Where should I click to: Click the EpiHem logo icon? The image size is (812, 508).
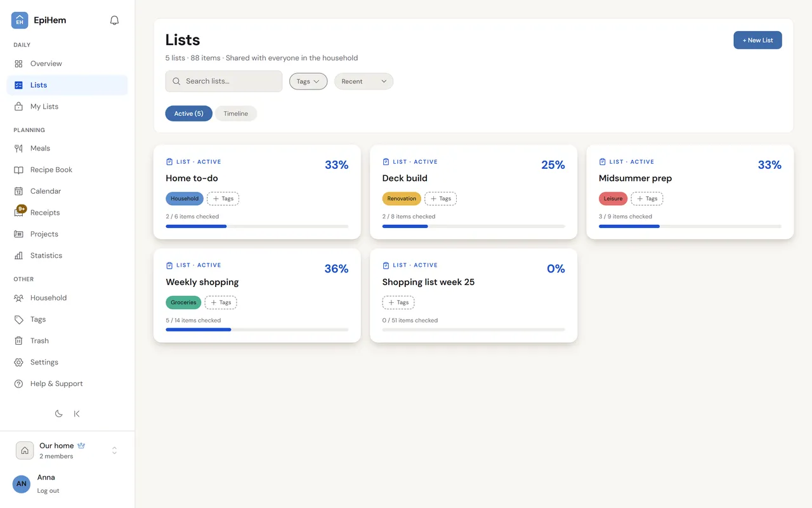20,20
